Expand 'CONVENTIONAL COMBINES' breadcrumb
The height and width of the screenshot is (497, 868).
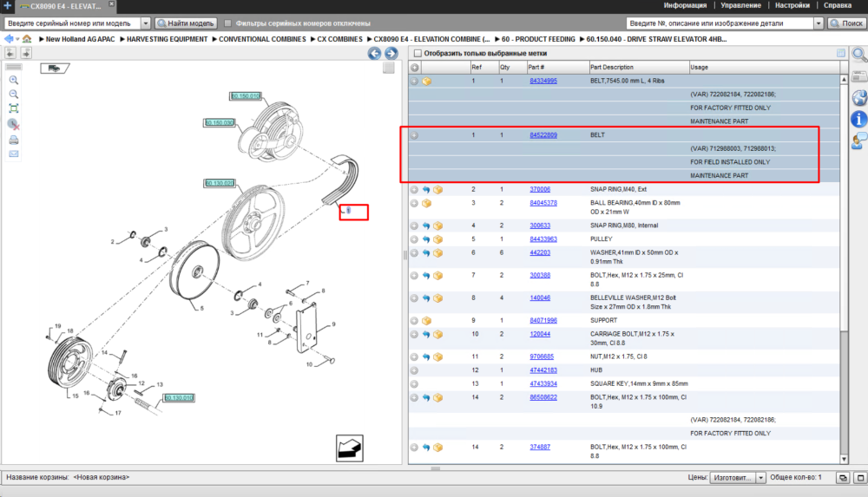click(x=214, y=39)
